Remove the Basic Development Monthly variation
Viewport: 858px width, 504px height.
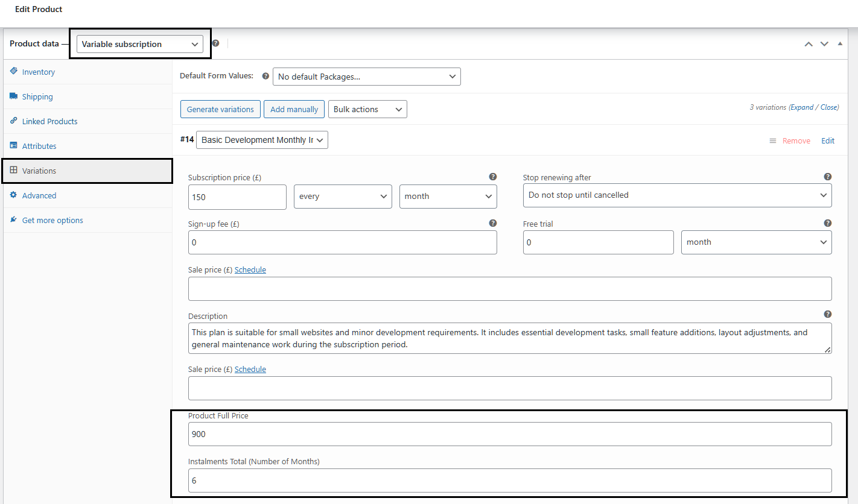[x=796, y=140]
